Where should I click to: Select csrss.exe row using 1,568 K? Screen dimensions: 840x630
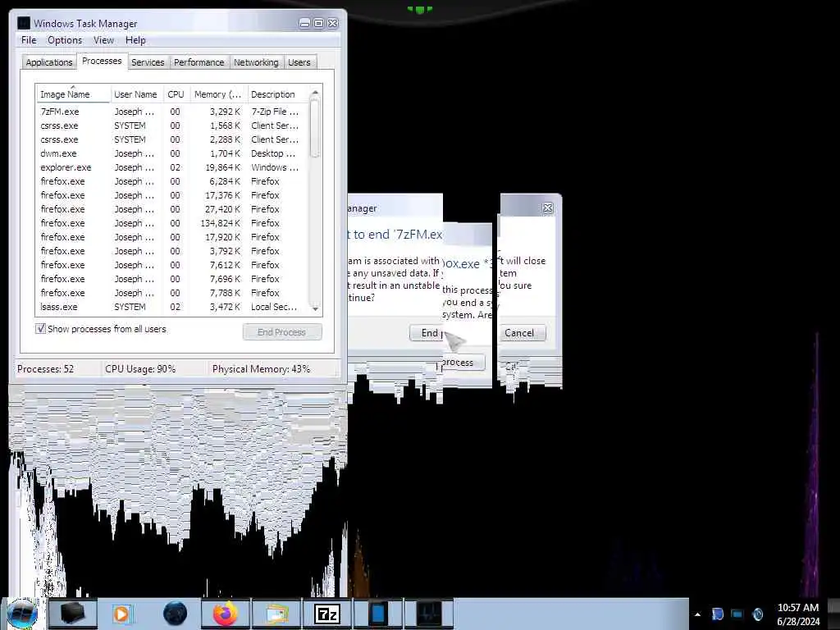click(x=172, y=126)
